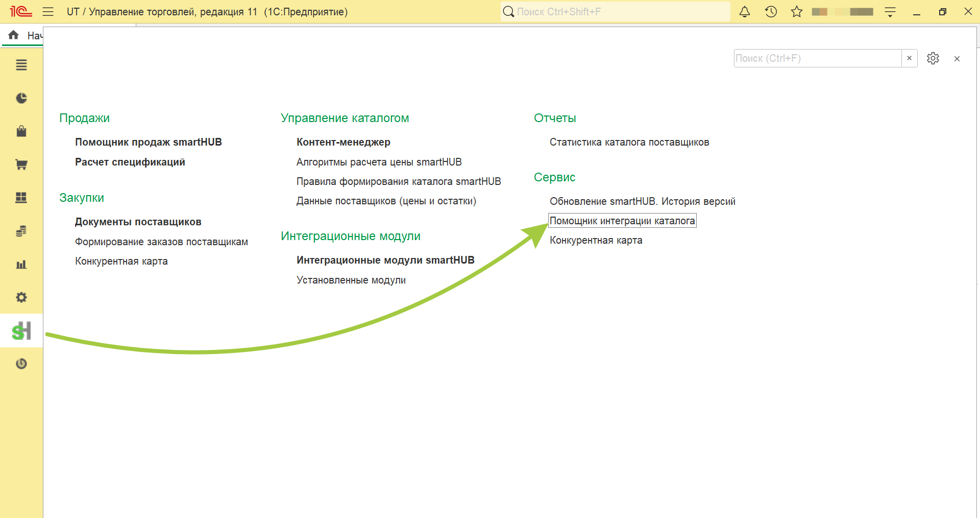The width and height of the screenshot is (980, 518).
Task: Open Помощник продаж smartHUB
Action: (x=149, y=142)
